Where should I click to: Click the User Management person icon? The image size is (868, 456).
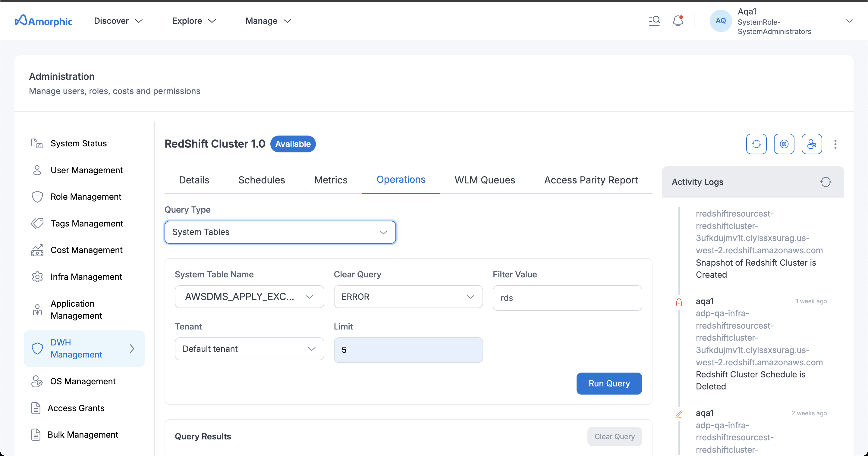[37, 170]
